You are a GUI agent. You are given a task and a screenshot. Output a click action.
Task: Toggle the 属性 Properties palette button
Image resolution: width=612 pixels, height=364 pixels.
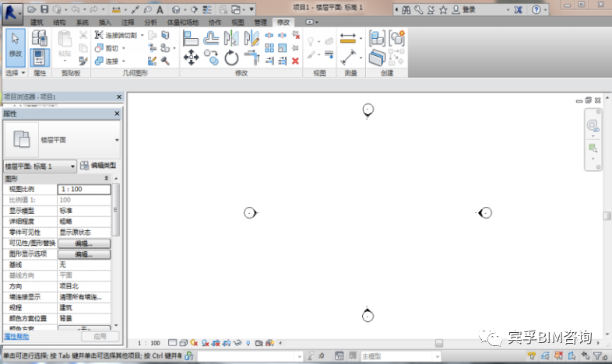click(40, 58)
